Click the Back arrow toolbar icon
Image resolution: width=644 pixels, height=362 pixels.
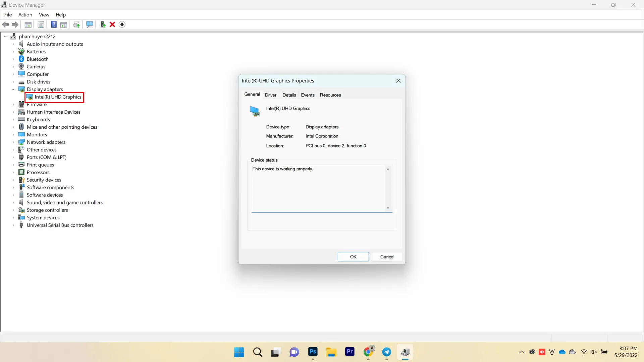point(5,24)
